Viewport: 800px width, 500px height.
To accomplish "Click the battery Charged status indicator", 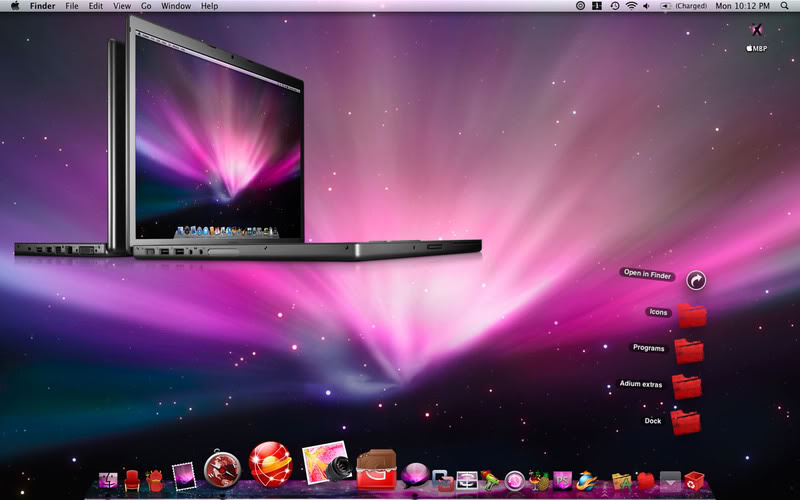I will pyautogui.click(x=684, y=6).
